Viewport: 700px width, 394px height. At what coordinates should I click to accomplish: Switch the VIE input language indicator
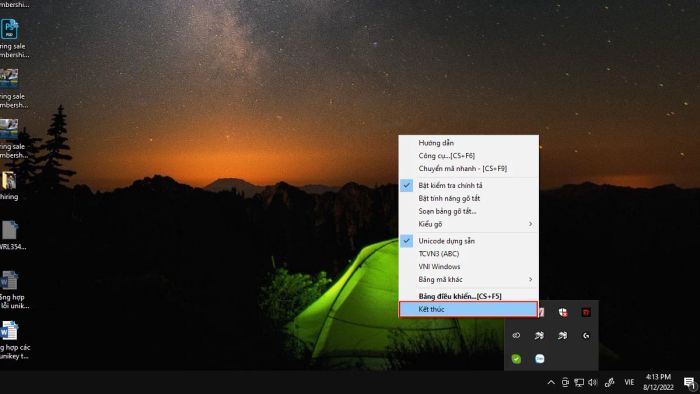click(629, 382)
